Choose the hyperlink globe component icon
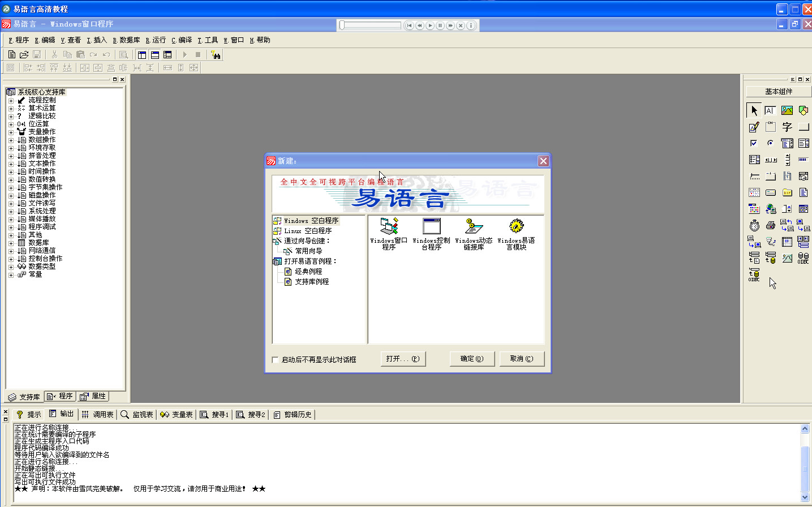This screenshot has height=507, width=812. [x=770, y=209]
